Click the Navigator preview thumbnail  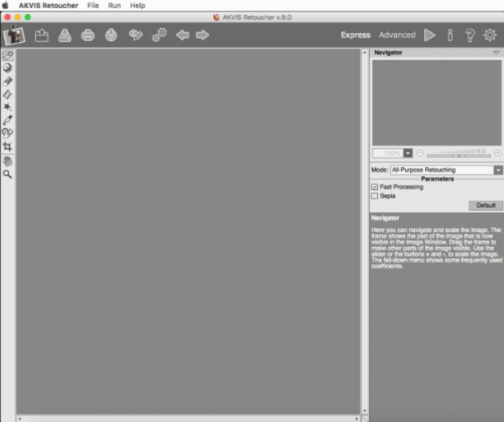[x=436, y=103]
